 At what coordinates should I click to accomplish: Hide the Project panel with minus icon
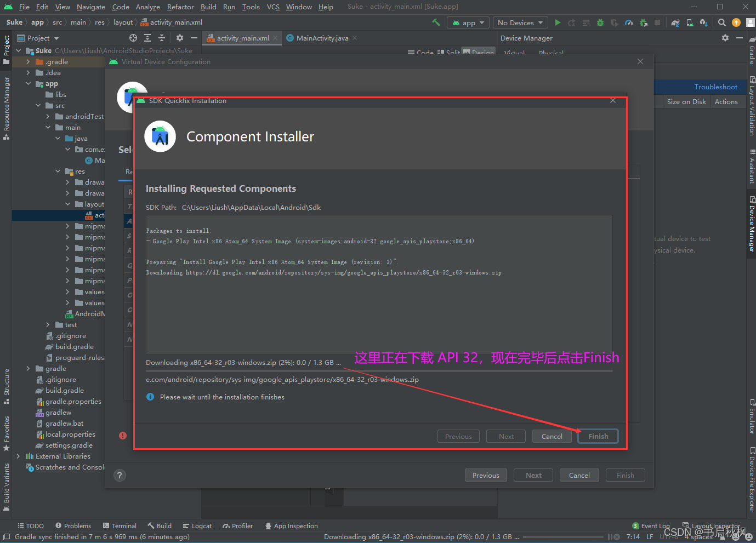point(194,38)
